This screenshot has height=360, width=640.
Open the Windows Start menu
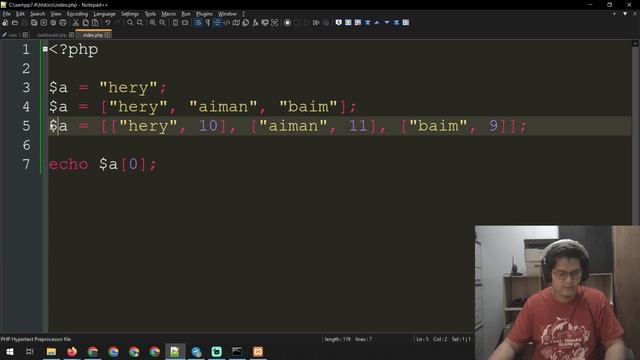click(x=10, y=351)
